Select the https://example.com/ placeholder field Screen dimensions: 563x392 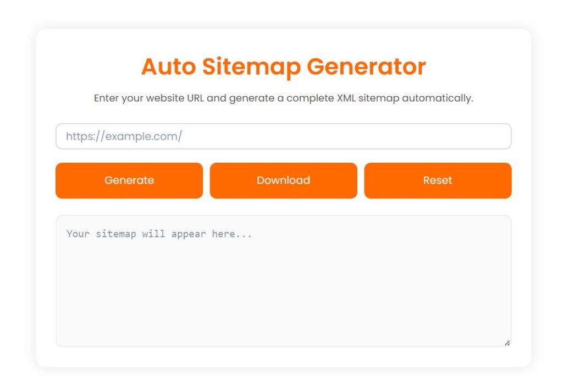(283, 136)
